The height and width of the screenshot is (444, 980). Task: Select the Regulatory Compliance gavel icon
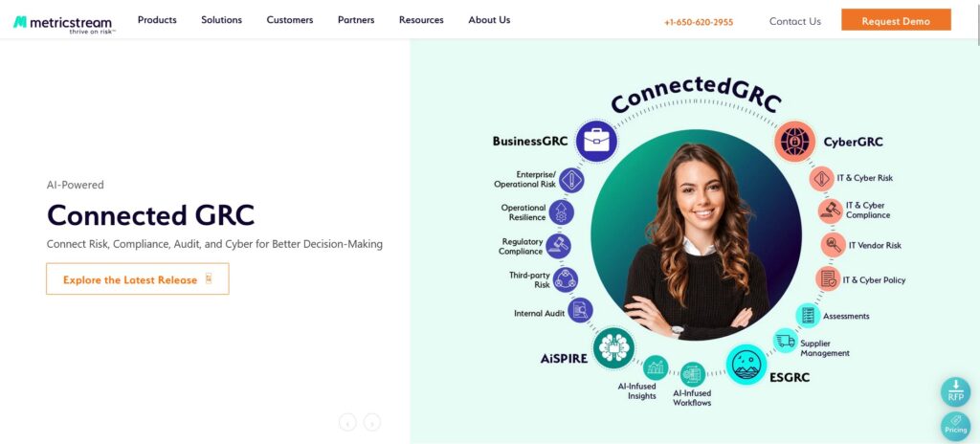point(558,246)
